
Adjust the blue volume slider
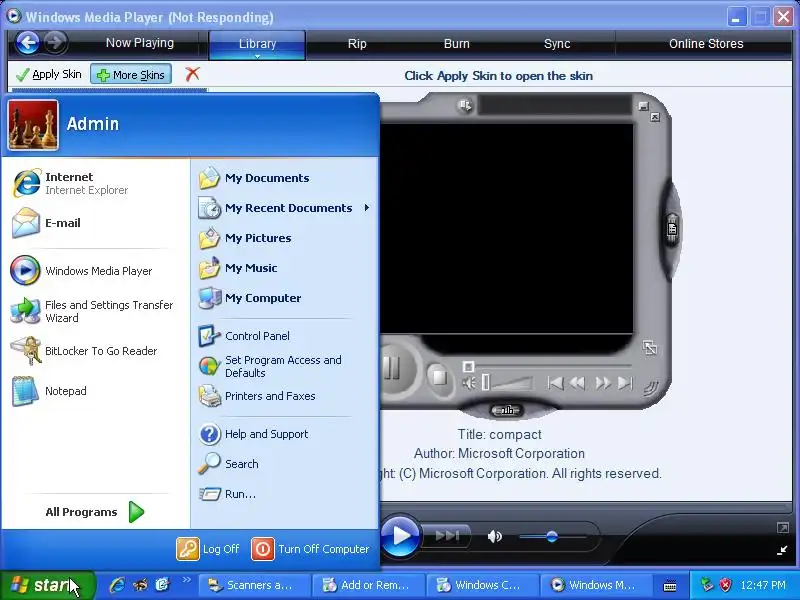552,536
